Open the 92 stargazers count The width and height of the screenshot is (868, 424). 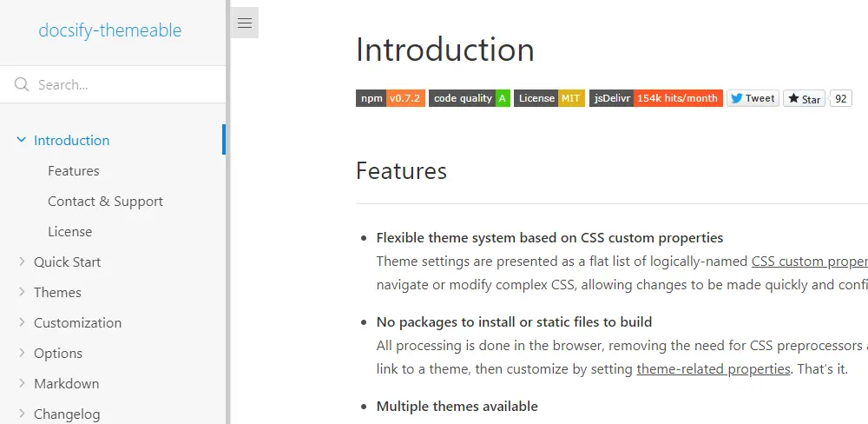coord(841,99)
